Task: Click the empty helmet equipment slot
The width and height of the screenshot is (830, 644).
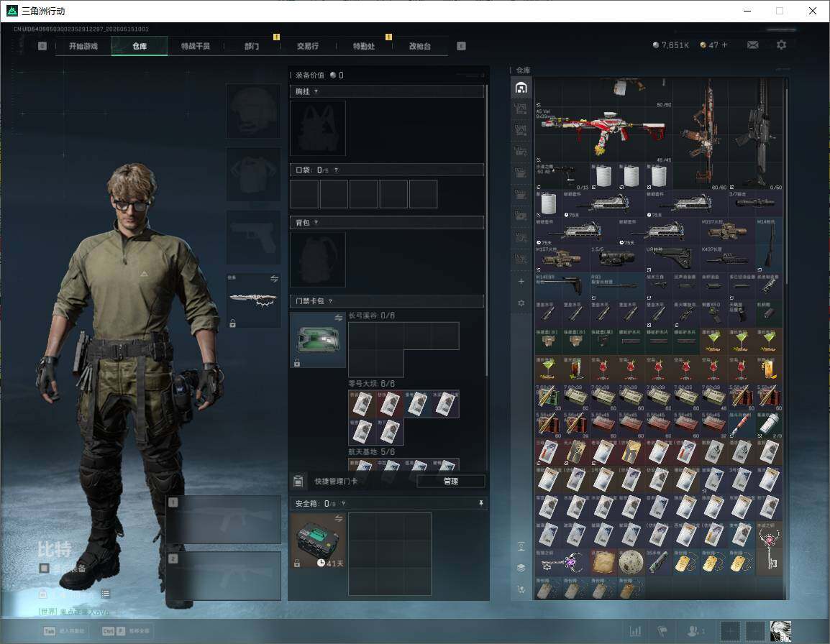Action: coord(254,111)
